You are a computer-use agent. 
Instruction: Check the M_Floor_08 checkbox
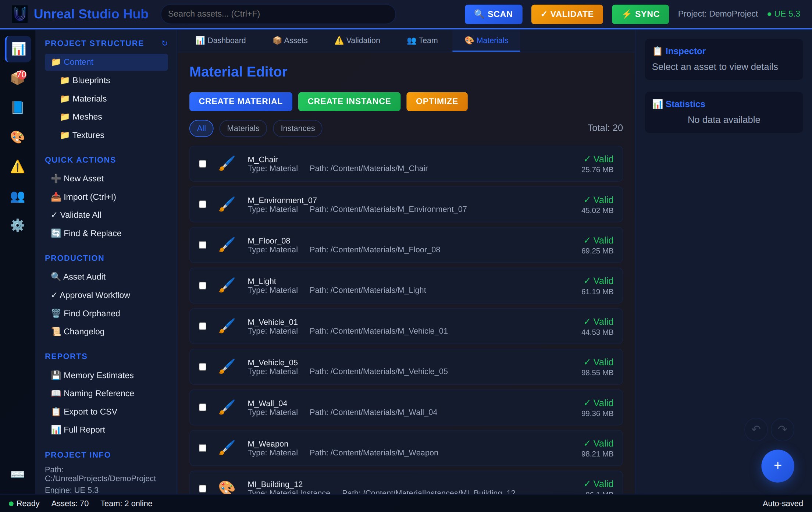click(x=203, y=245)
